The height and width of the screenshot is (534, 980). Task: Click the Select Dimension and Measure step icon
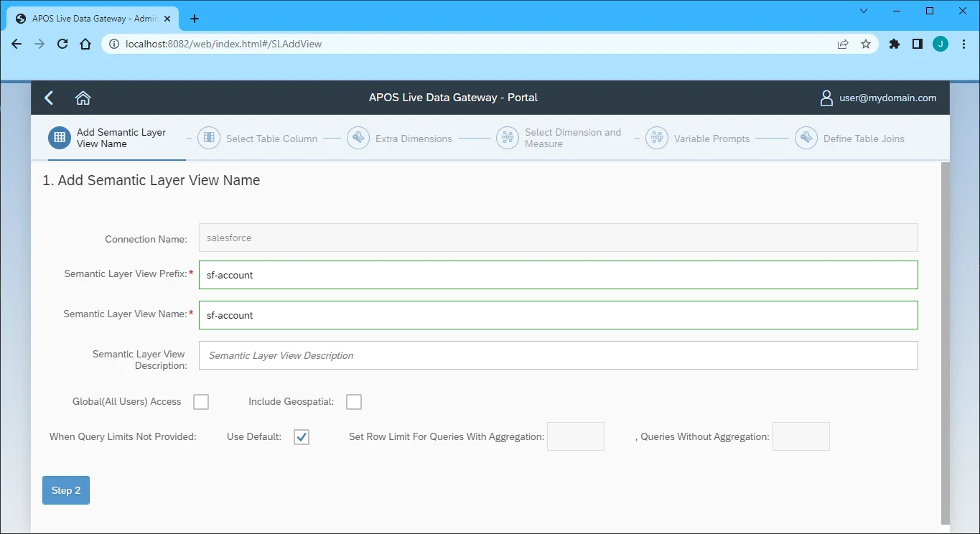(508, 138)
